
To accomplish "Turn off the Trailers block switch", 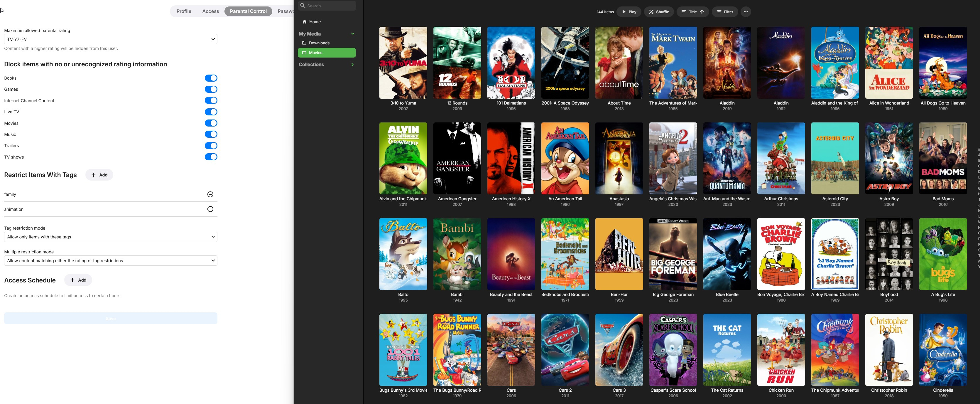I will tap(211, 145).
